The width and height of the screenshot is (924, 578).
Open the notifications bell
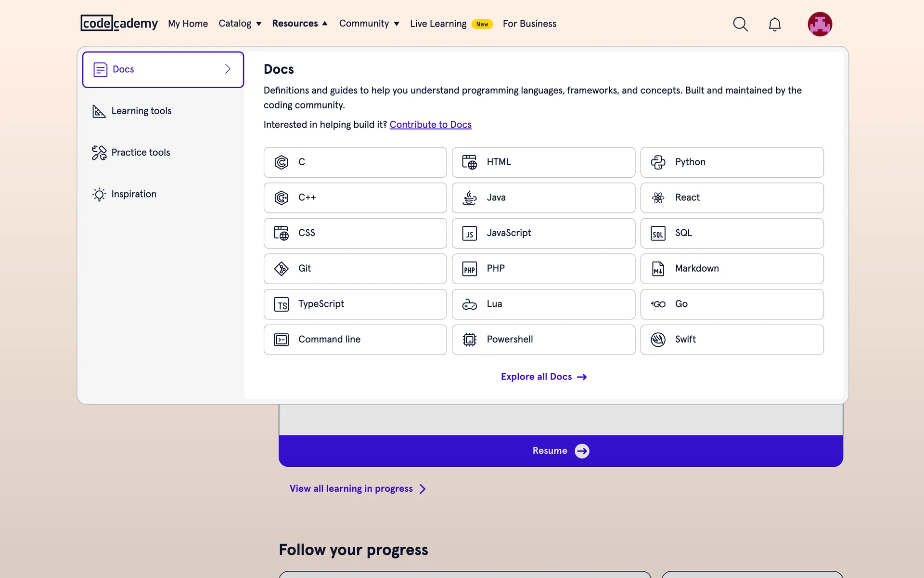774,24
